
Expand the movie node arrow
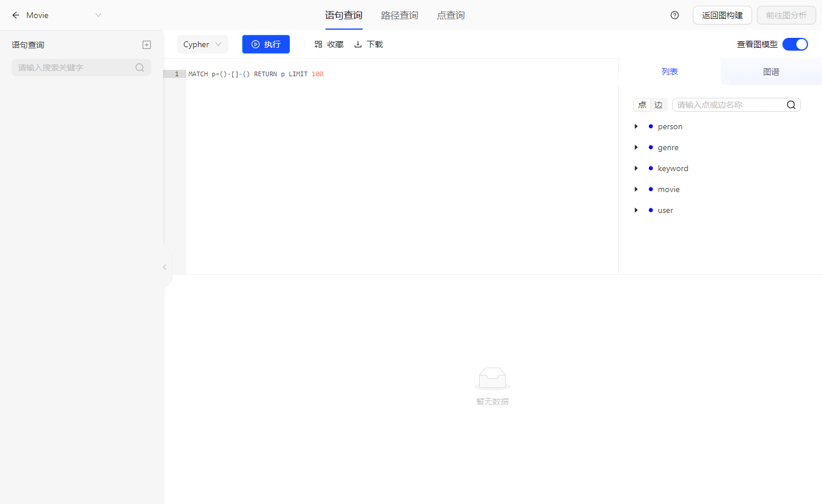click(x=636, y=189)
